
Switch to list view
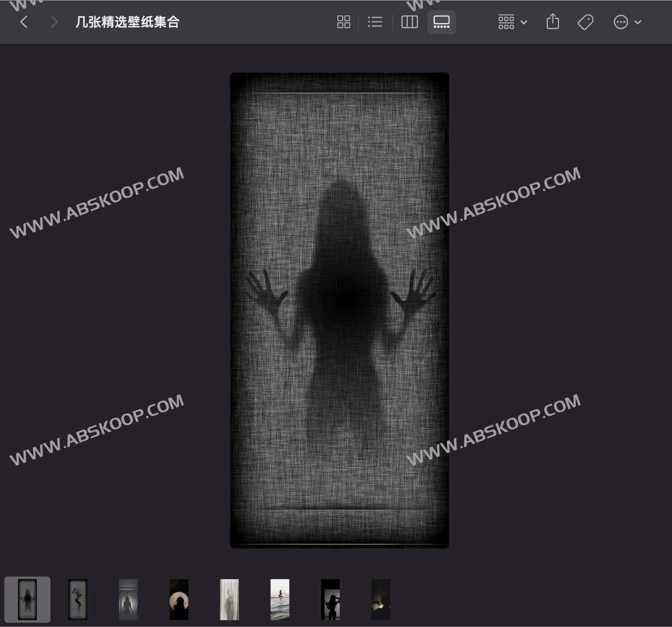pos(375,22)
